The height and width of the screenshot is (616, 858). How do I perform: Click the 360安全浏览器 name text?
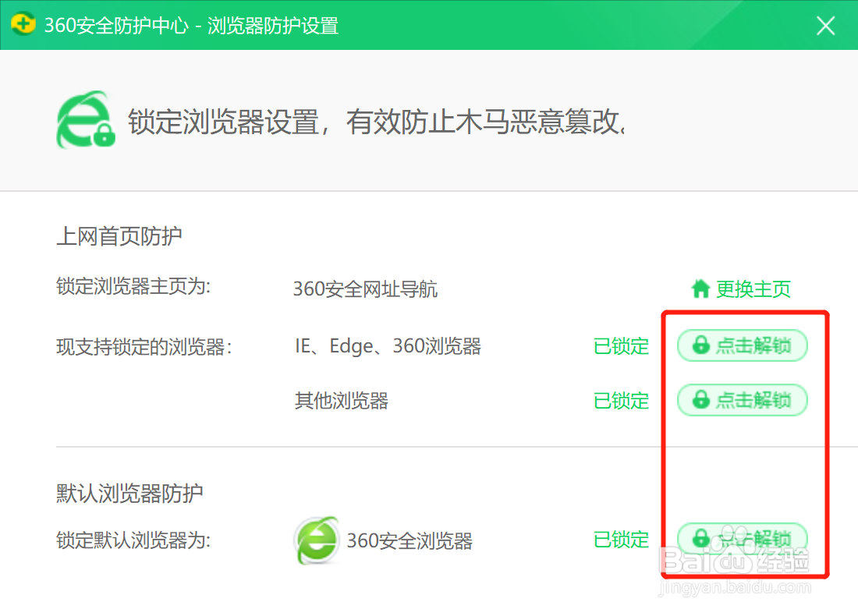pyautogui.click(x=409, y=540)
